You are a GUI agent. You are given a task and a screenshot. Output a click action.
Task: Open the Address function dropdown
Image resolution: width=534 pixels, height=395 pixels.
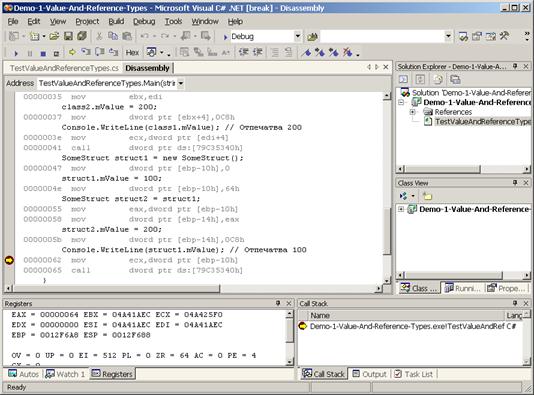(x=181, y=83)
